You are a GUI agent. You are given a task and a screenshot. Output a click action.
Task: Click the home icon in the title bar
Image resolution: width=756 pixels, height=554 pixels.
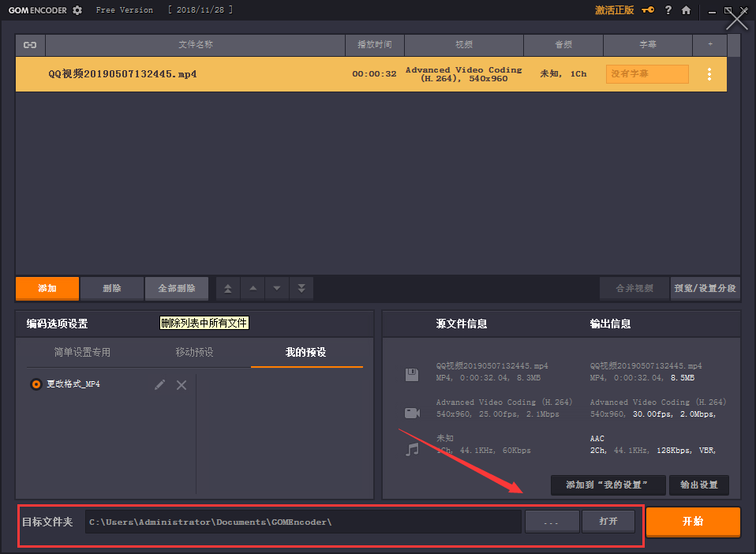pos(687,10)
